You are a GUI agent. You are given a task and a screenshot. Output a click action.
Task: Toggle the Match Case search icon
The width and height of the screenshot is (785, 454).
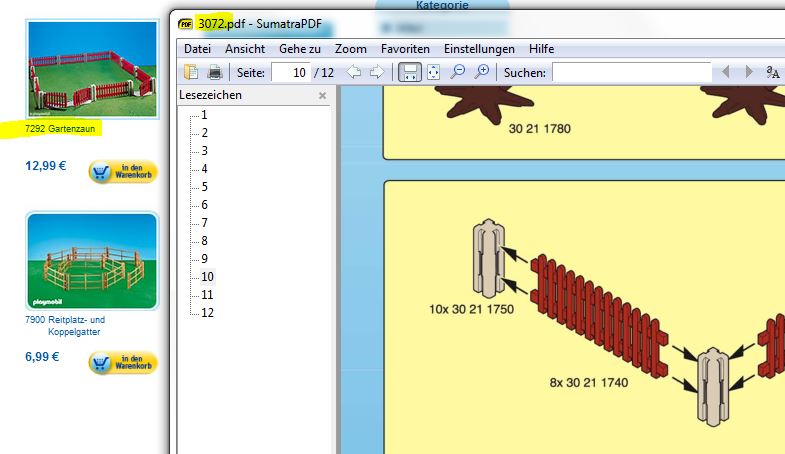point(772,72)
